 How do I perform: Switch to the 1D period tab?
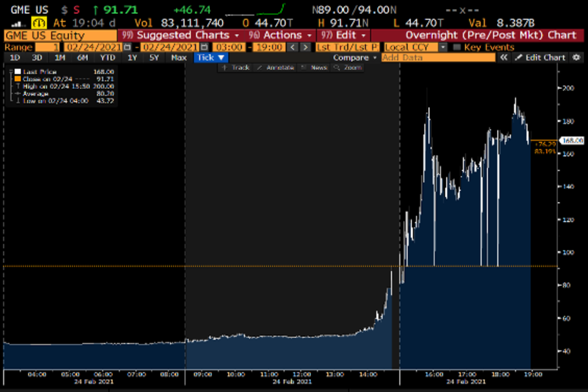[x=15, y=58]
